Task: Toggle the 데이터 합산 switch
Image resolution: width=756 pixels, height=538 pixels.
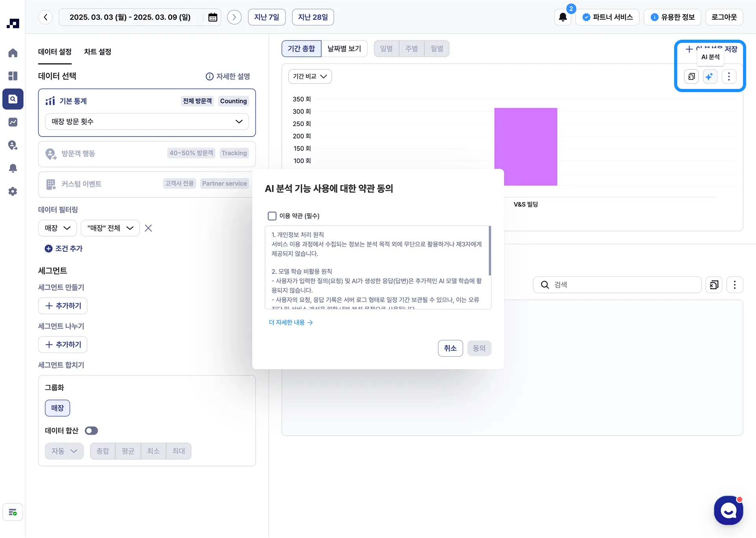Action: pos(91,431)
